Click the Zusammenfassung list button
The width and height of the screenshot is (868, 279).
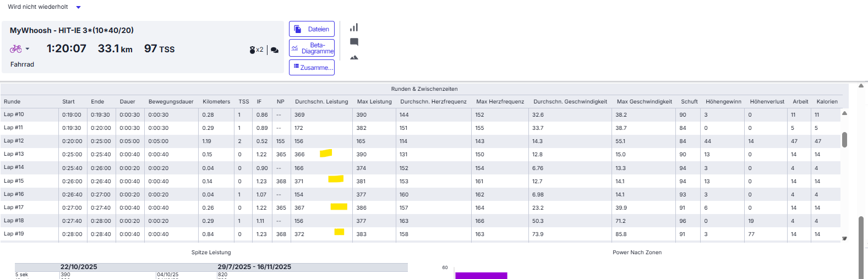pos(312,67)
